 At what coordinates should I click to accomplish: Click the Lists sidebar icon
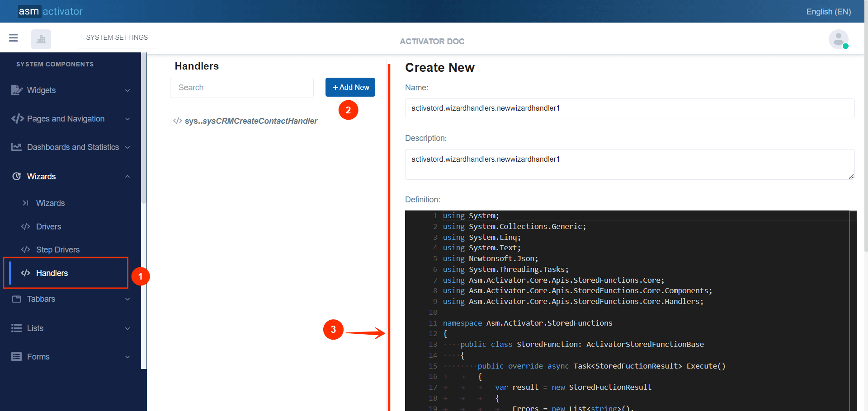click(x=17, y=328)
